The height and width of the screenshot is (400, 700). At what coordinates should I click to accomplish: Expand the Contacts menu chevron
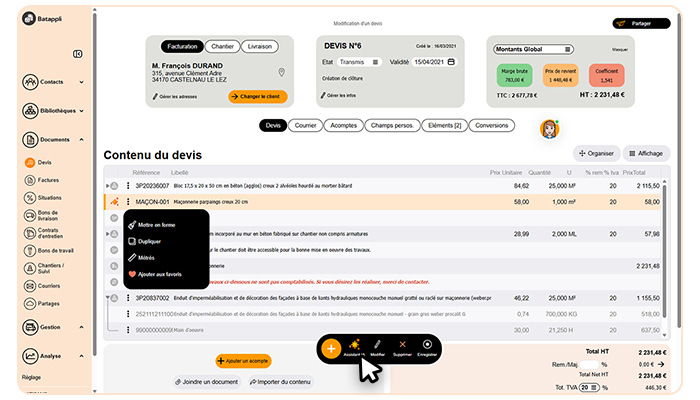[81, 82]
